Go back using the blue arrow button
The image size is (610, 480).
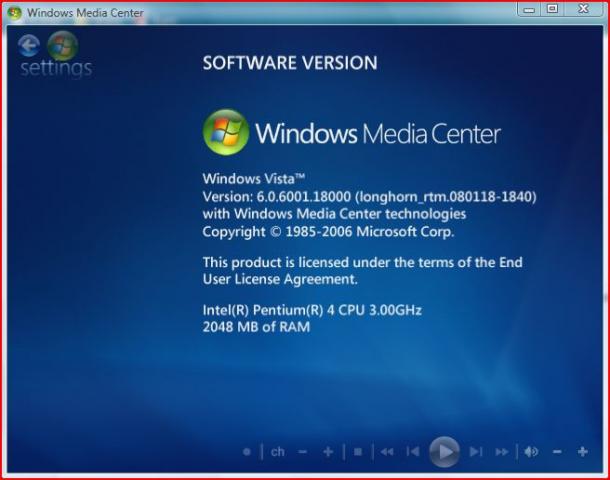click(29, 46)
